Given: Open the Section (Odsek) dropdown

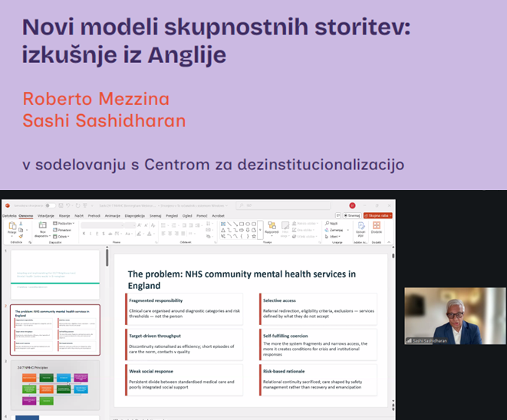Looking at the screenshot, I should coord(61,237).
